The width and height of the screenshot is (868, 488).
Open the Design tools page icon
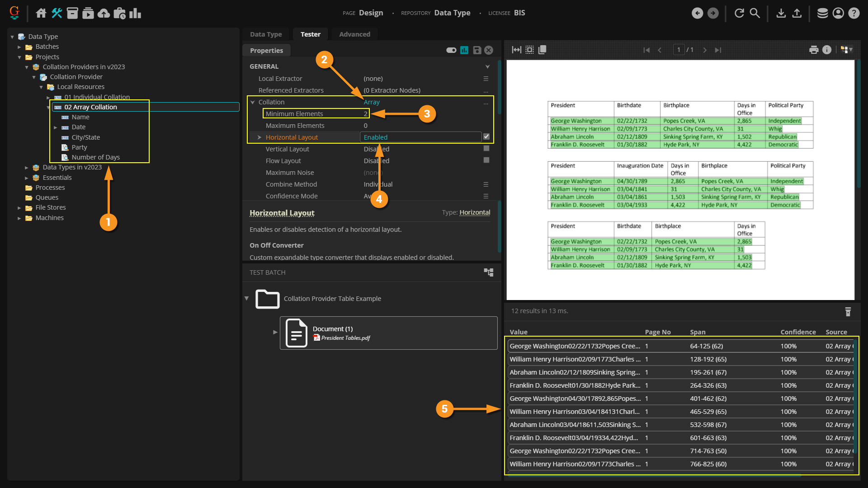pos(57,13)
